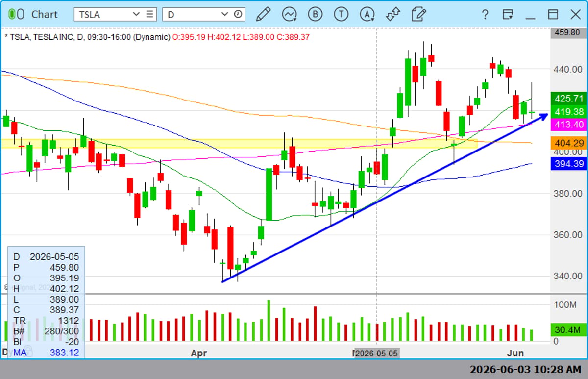Click the TR 1312 row in data window
The width and height of the screenshot is (588, 379).
(46, 321)
